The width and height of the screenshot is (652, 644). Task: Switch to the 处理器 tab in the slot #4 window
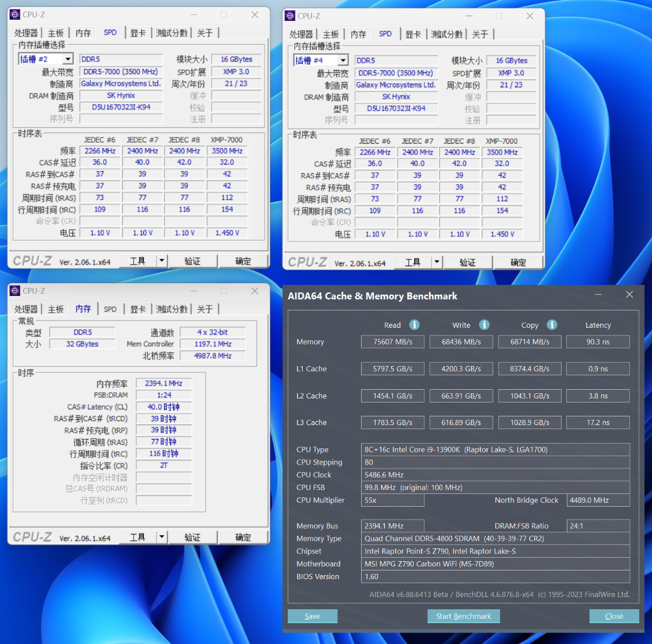pos(301,34)
